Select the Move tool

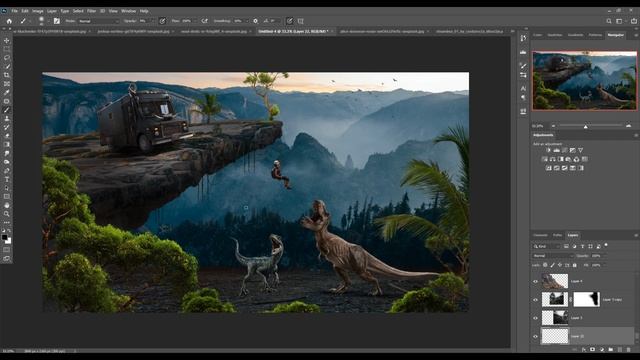click(7, 41)
